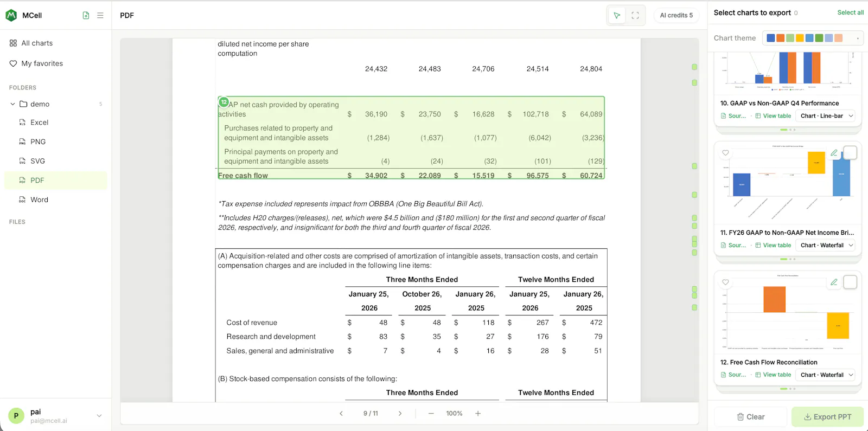The height and width of the screenshot is (431, 868).
Task: View table for FY26 Net Income Bridge
Action: (773, 246)
